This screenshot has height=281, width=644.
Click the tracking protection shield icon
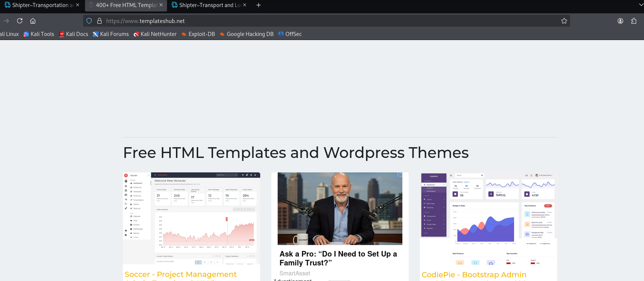tap(89, 21)
